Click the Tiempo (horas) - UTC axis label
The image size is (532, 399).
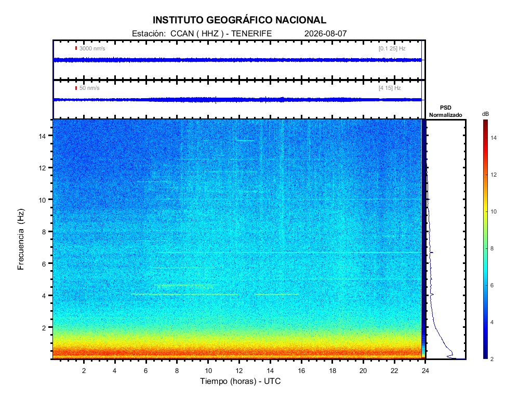point(240,381)
